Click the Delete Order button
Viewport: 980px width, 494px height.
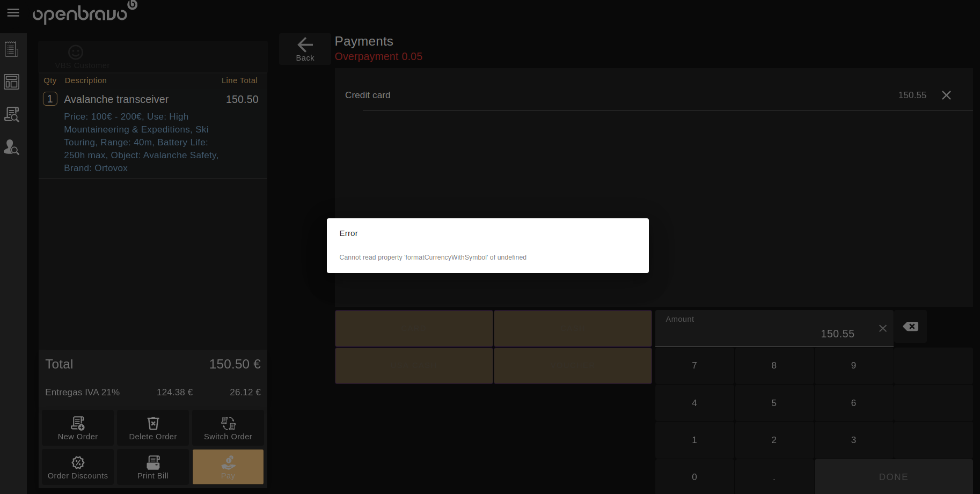click(153, 428)
